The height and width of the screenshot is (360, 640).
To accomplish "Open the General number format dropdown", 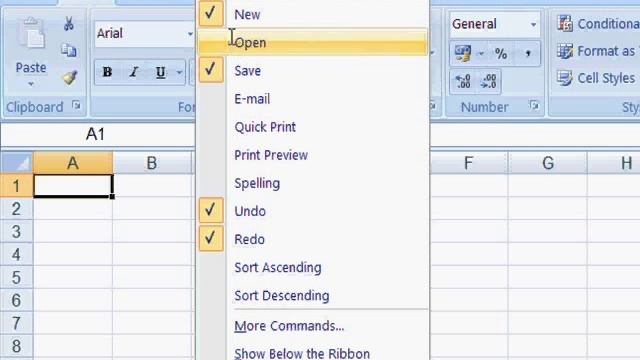I will [533, 24].
